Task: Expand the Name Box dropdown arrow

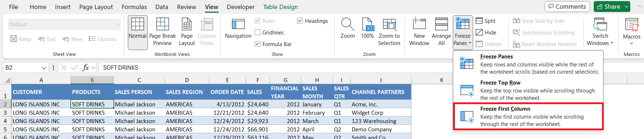Action: 44,68
